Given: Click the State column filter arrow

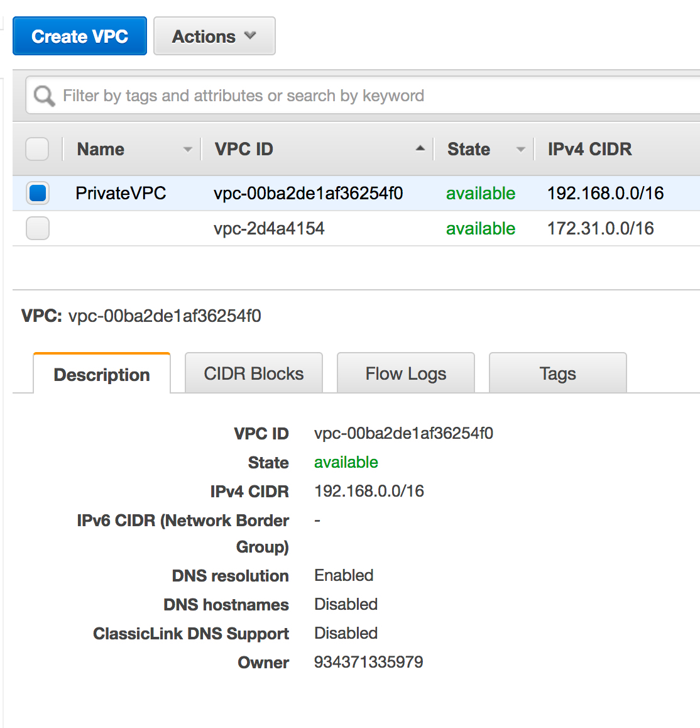Looking at the screenshot, I should coord(520,149).
